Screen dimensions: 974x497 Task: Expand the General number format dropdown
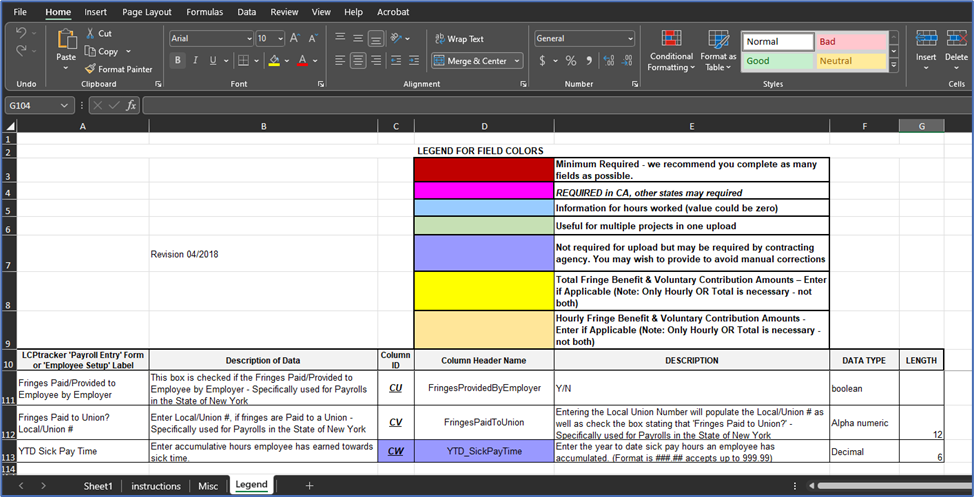(x=630, y=39)
